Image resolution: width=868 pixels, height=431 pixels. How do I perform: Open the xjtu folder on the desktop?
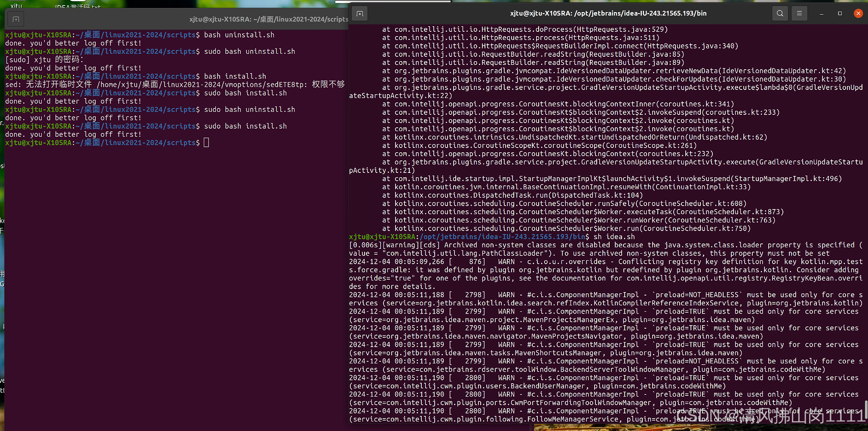click(x=16, y=6)
